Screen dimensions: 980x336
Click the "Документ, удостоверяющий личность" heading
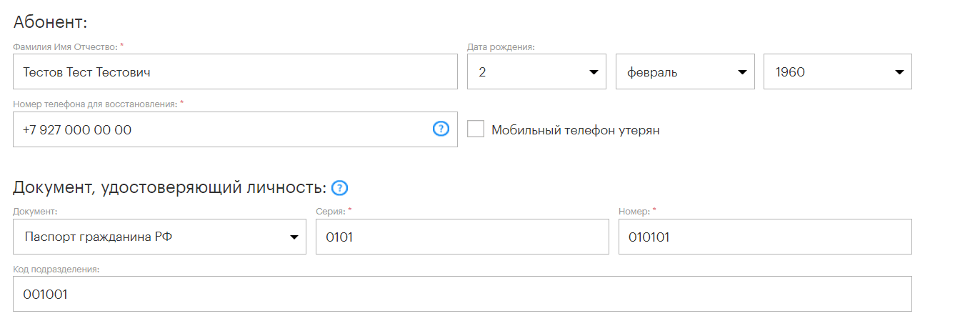(x=169, y=188)
